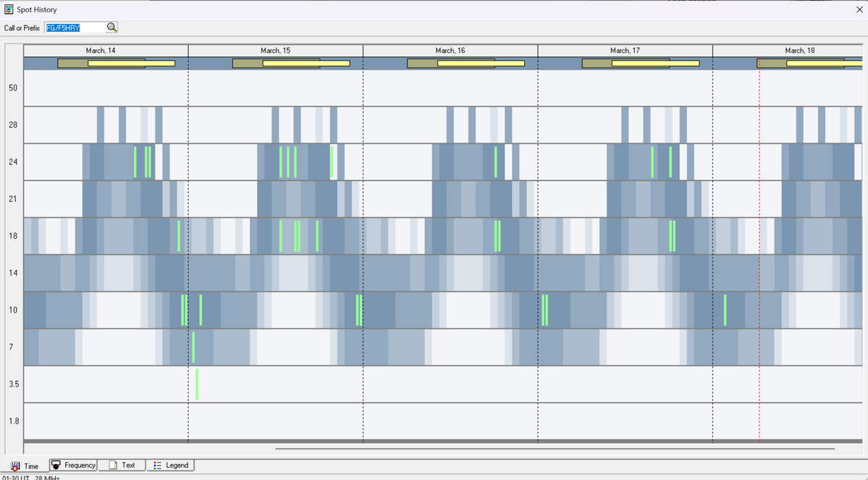Click the green spot marker in 7 row

pyautogui.click(x=193, y=347)
